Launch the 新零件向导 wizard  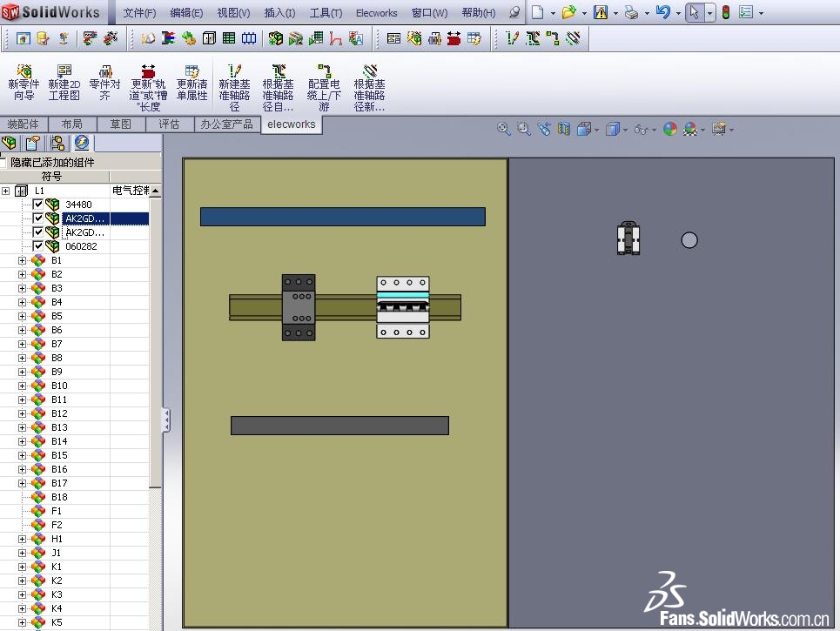[24, 83]
